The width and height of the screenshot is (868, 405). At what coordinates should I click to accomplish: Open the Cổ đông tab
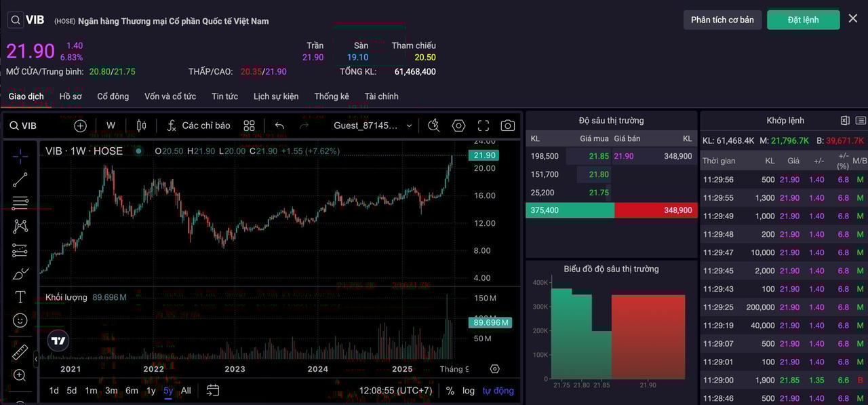click(113, 96)
